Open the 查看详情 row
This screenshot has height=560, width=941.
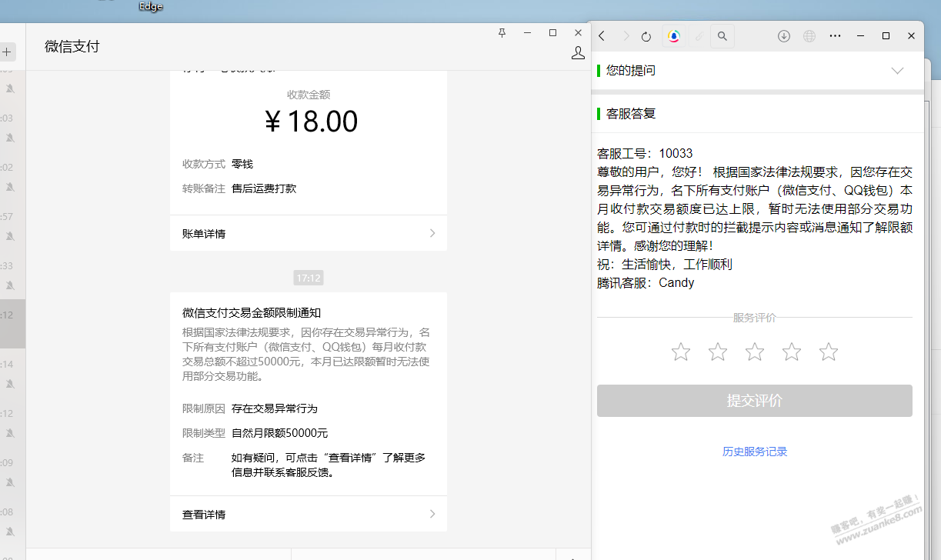(x=309, y=514)
